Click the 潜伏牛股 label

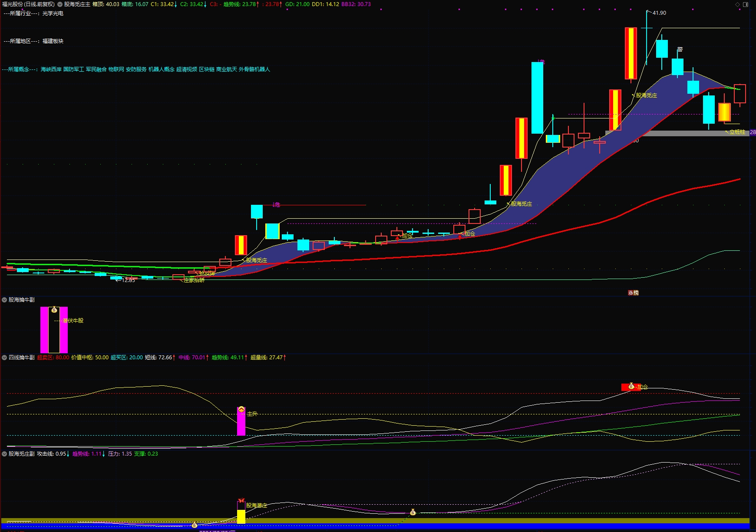(x=73, y=321)
